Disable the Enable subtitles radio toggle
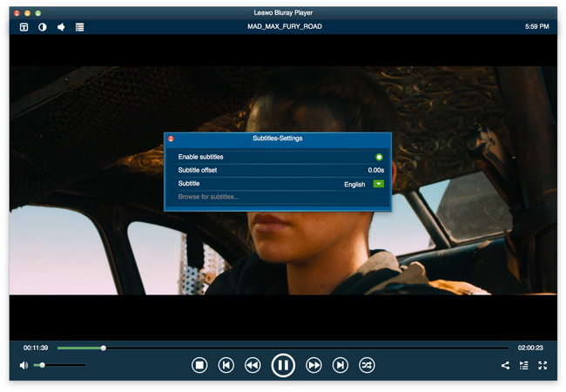 pos(379,157)
